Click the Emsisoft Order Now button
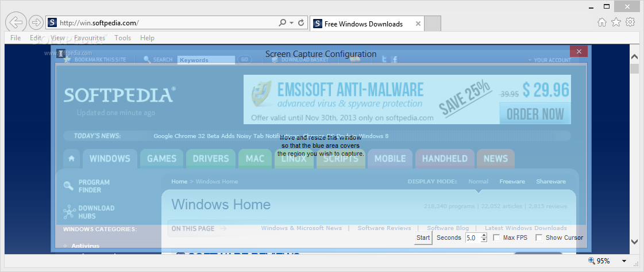Screen dimensions: 644x272 535,114
